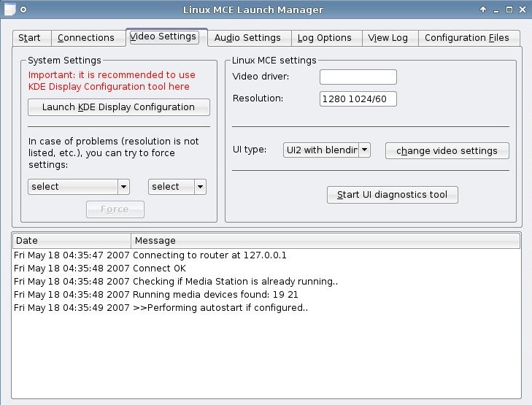Open the View Log tab
Image resolution: width=532 pixels, height=405 pixels.
(390, 38)
